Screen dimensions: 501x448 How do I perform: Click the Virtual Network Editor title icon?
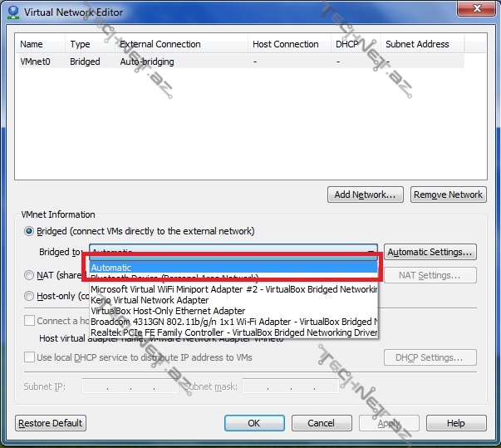point(13,12)
